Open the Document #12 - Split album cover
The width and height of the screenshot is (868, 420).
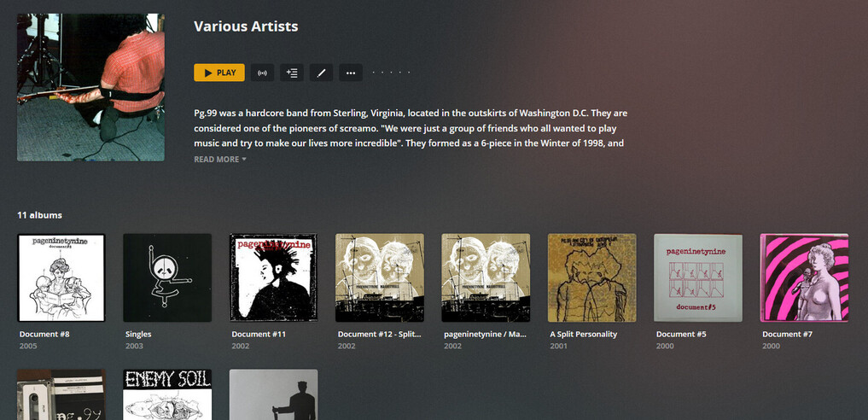click(x=380, y=277)
